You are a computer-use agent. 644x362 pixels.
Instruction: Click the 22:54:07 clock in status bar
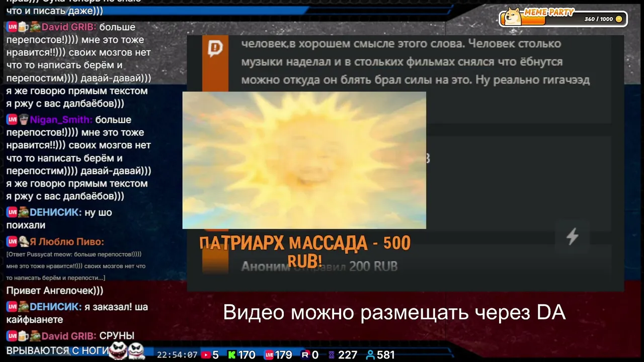coord(177,355)
